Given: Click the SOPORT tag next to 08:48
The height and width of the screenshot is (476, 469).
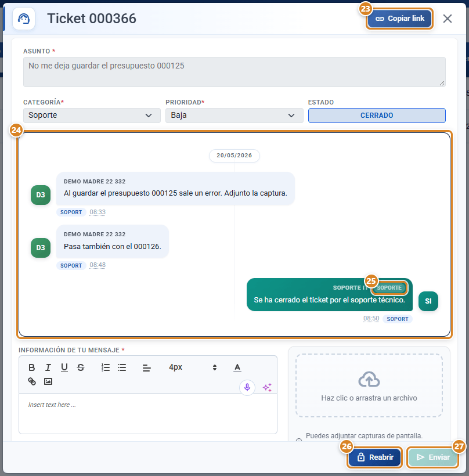Looking at the screenshot, I should click(71, 266).
